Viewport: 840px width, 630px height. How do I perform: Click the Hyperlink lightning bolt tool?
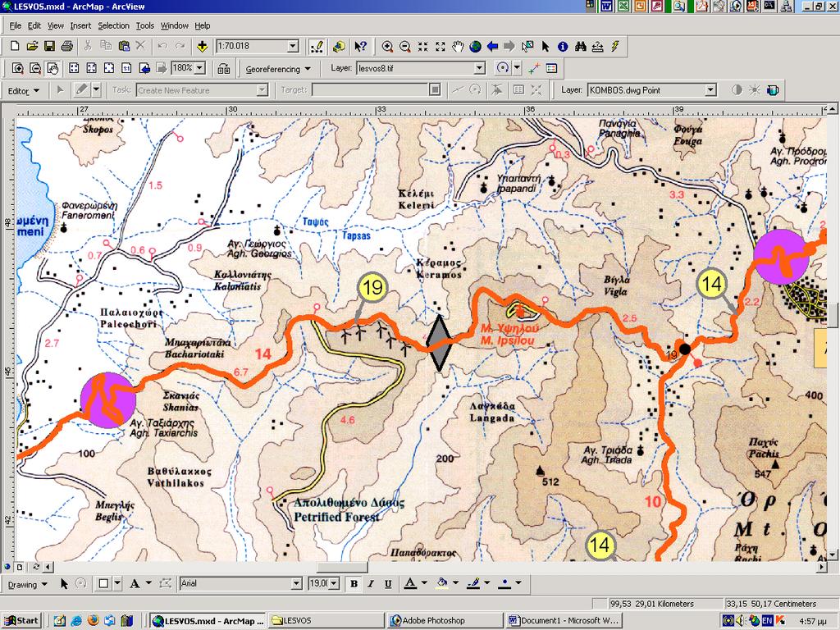point(615,47)
